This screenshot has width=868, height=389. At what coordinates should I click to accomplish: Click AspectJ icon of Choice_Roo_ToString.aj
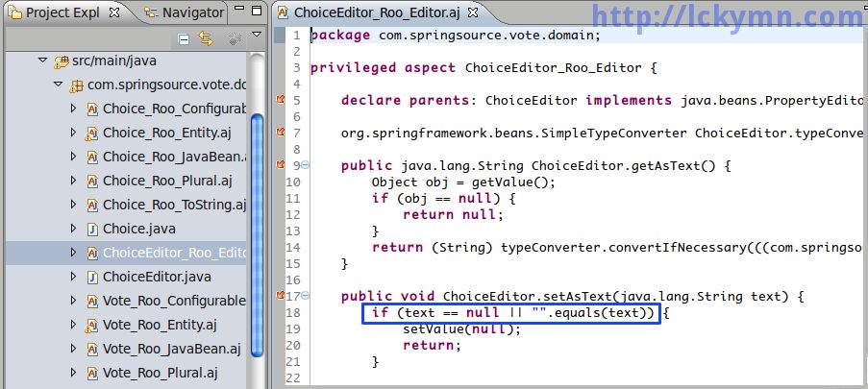point(92,205)
